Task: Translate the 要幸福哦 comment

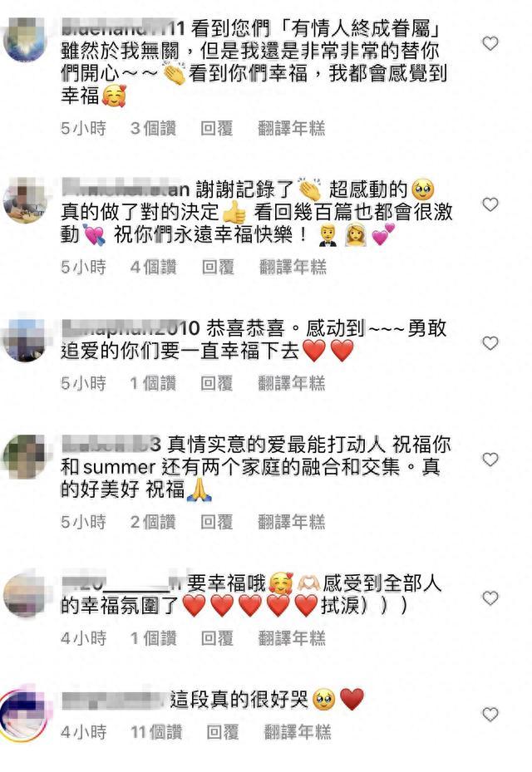Action: [292, 639]
